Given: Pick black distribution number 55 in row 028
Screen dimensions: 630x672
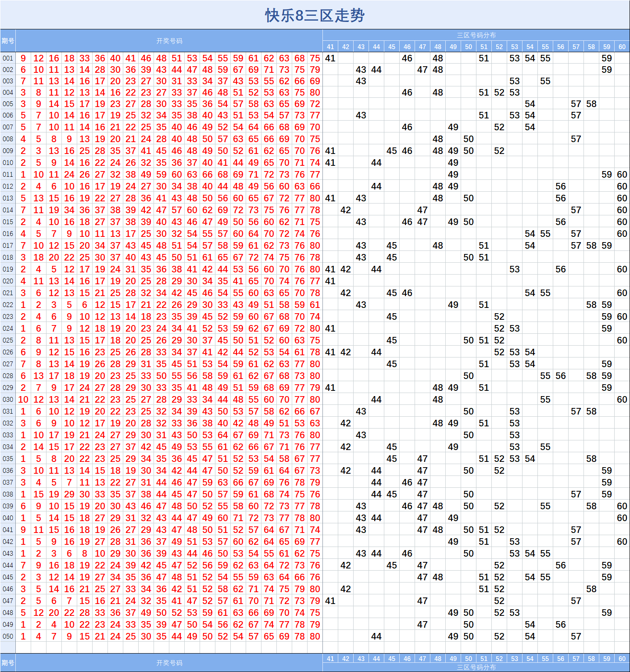Looking at the screenshot, I should pyautogui.click(x=545, y=376).
